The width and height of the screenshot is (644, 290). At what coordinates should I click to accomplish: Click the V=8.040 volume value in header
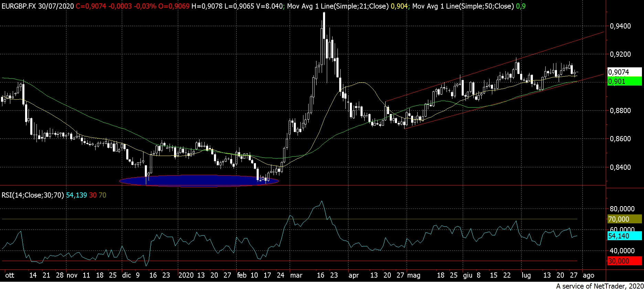[269, 6]
